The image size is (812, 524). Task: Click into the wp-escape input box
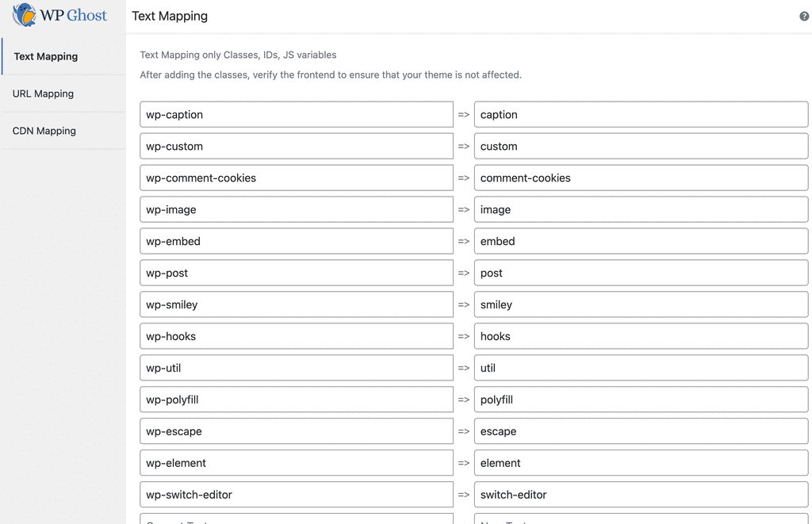(296, 431)
